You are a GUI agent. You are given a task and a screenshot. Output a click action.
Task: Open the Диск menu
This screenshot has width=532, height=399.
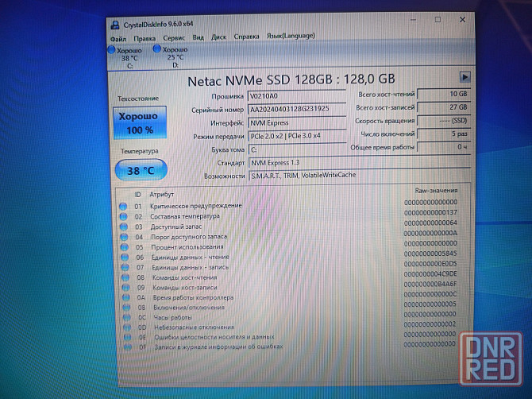click(x=219, y=37)
